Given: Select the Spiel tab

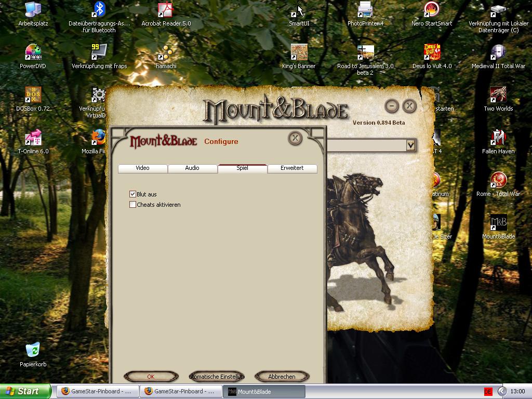Looking at the screenshot, I should point(242,168).
